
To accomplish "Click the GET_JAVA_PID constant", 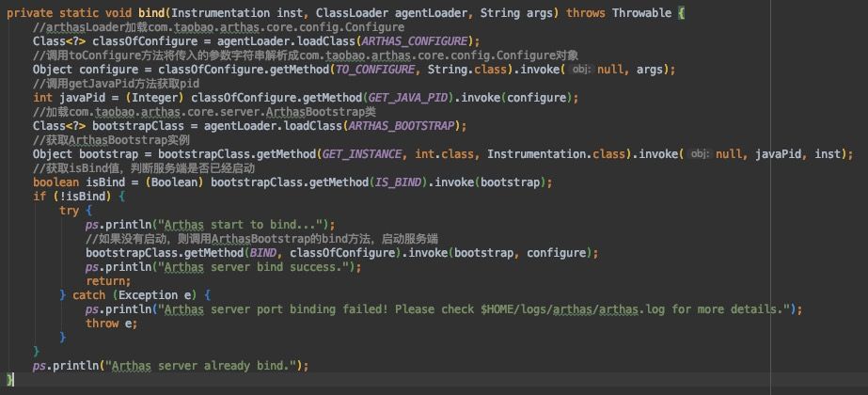I will click(x=408, y=98).
